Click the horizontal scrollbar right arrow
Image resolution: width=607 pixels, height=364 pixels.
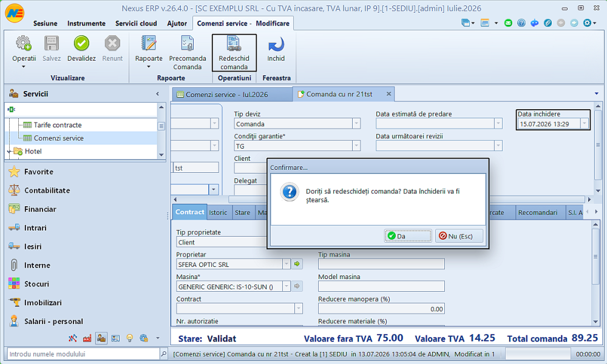[x=589, y=200]
